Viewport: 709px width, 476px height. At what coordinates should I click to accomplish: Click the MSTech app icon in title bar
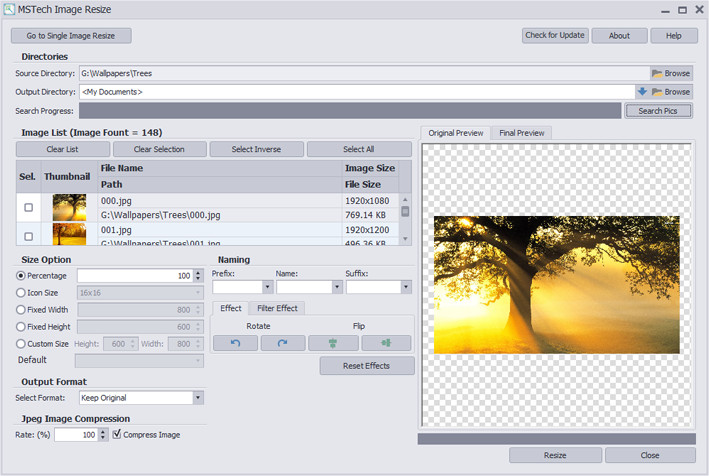pyautogui.click(x=9, y=9)
